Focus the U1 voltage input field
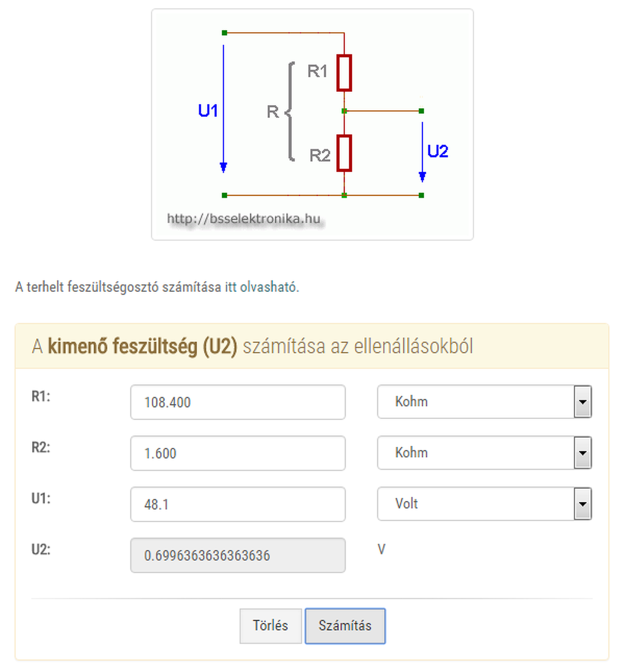The image size is (625, 672). tap(237, 504)
